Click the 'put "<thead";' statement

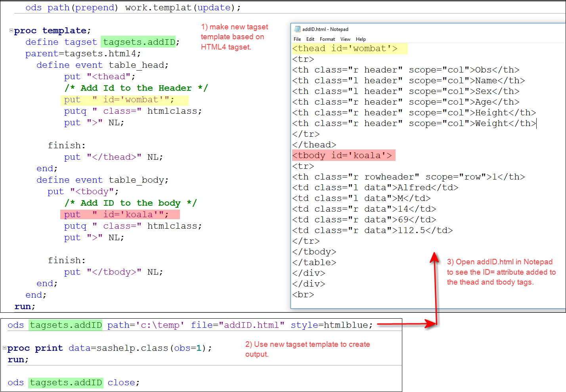[x=99, y=76]
